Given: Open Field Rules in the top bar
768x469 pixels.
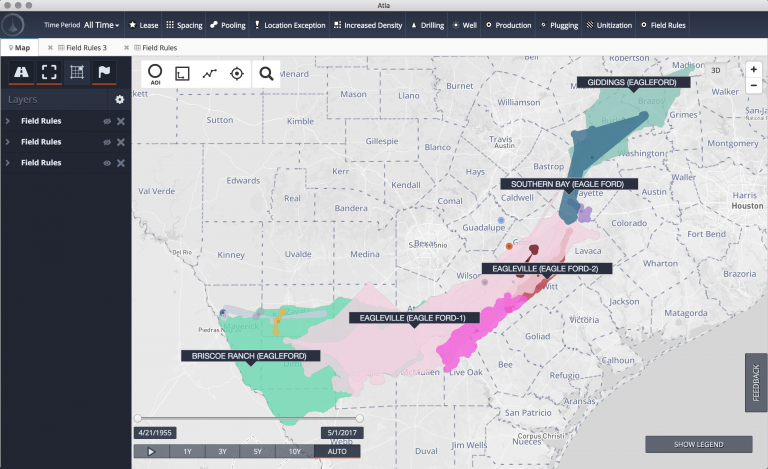Looking at the screenshot, I should coord(663,25).
